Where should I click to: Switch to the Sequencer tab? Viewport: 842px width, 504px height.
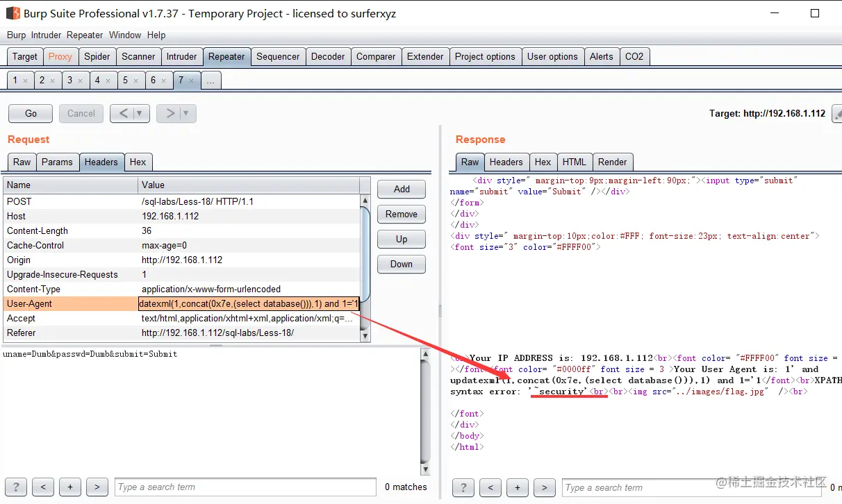click(x=278, y=57)
